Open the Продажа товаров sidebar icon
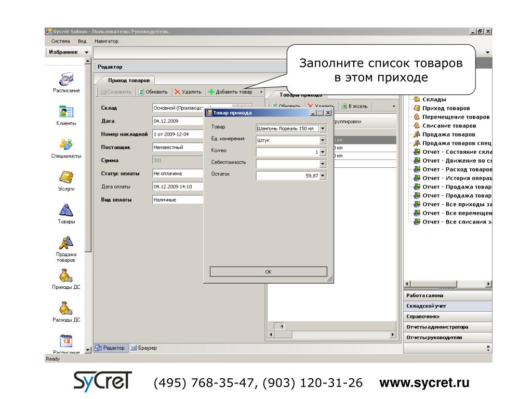This screenshot has height=399, width=532. (66, 243)
